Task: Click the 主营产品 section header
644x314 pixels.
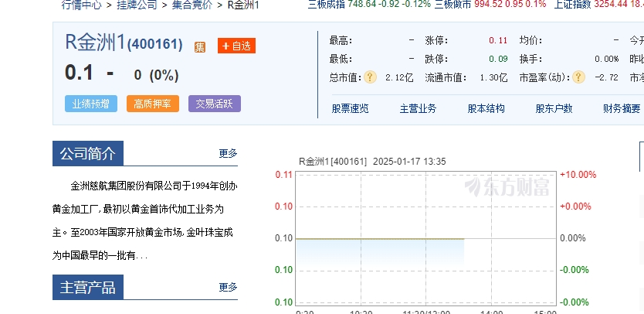Action: (88, 287)
